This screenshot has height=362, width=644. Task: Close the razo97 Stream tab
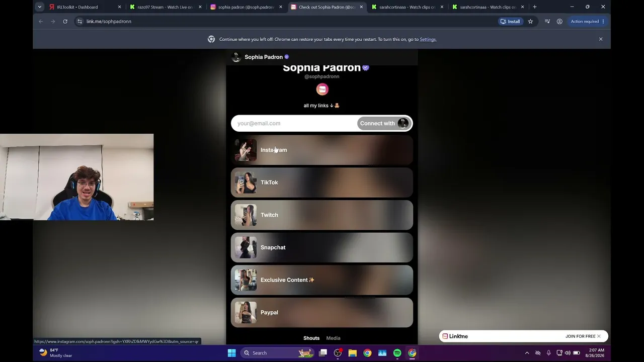pos(200,7)
